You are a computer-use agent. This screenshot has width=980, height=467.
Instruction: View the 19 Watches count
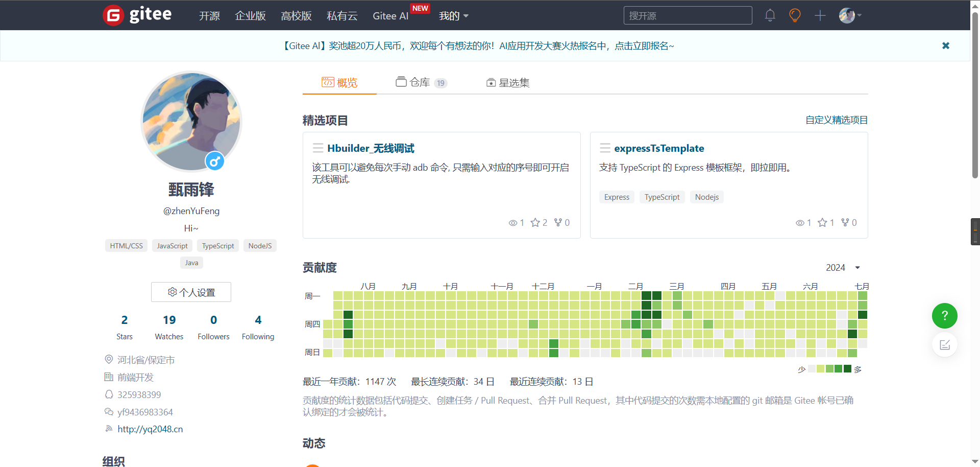click(169, 327)
